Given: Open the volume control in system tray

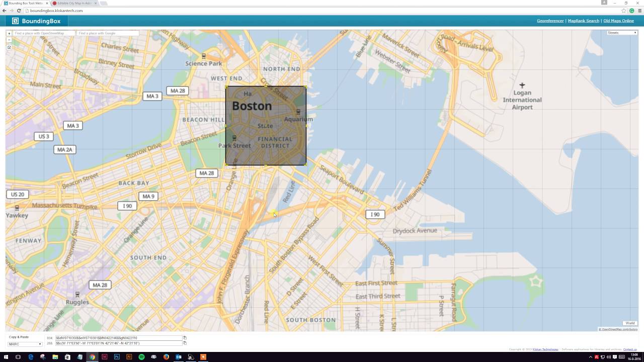Looking at the screenshot, I should point(608,357).
